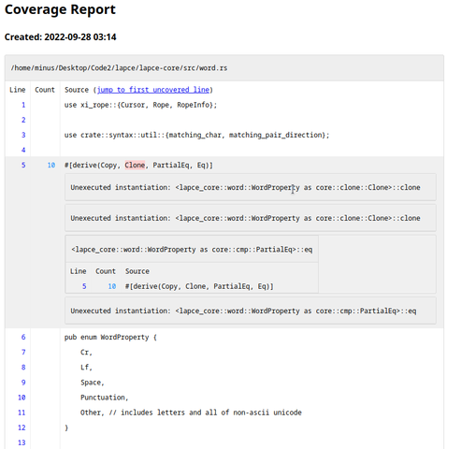This screenshot has height=449, width=476.
Task: Click line number 13 link
Action: tap(22, 442)
